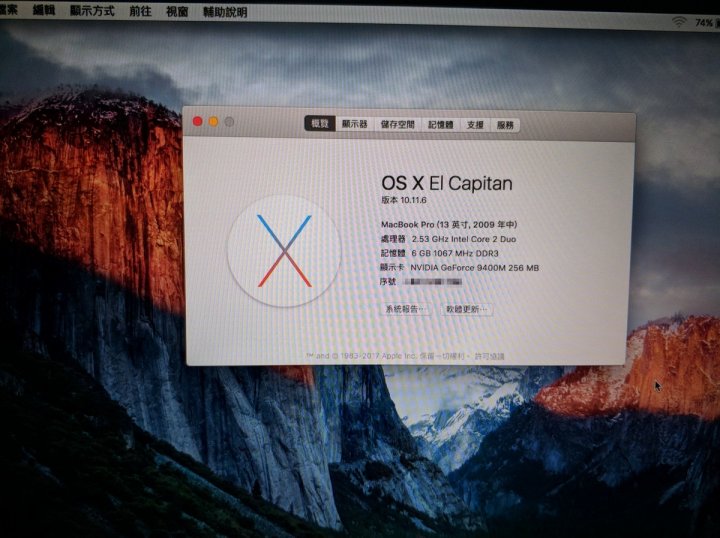Viewport: 720px width, 538px height.
Task: Click the MacBook Pro model line
Action: point(449,224)
